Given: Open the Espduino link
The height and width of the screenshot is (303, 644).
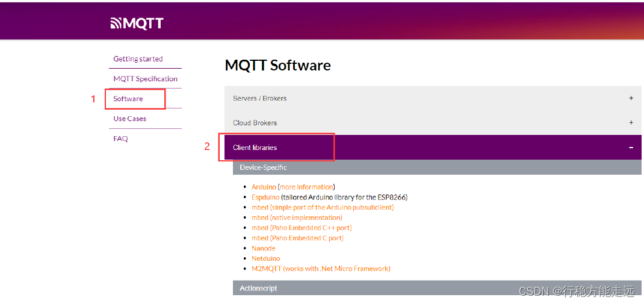Looking at the screenshot, I should pyautogui.click(x=265, y=197).
